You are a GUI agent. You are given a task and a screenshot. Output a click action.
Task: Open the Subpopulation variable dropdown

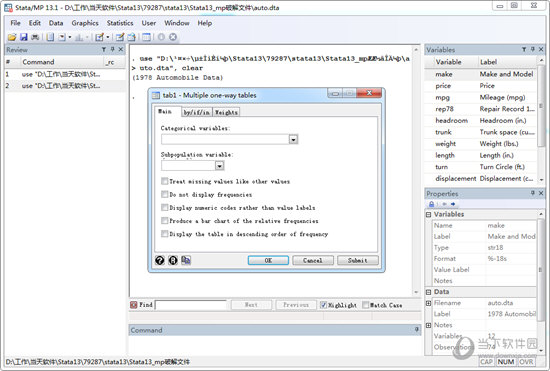tap(220, 166)
